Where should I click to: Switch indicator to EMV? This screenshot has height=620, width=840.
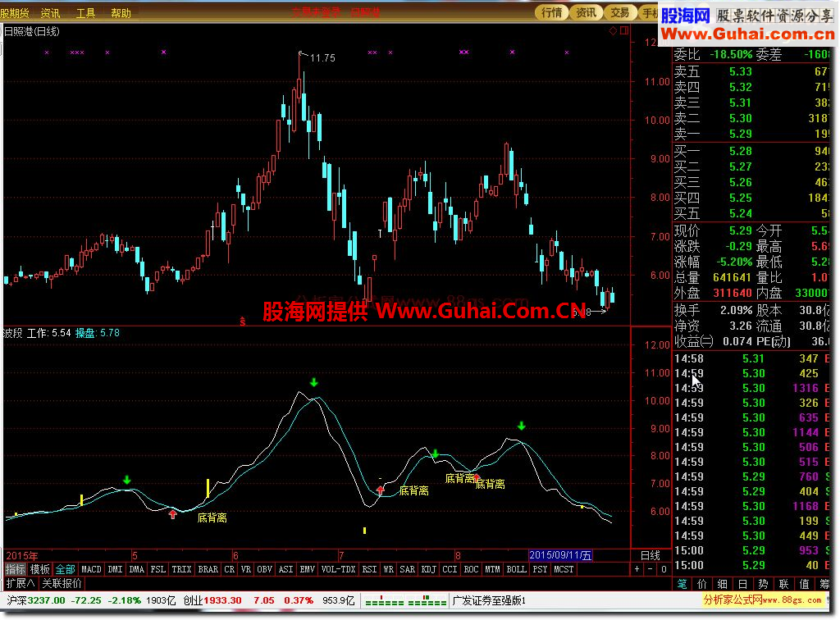(308, 569)
